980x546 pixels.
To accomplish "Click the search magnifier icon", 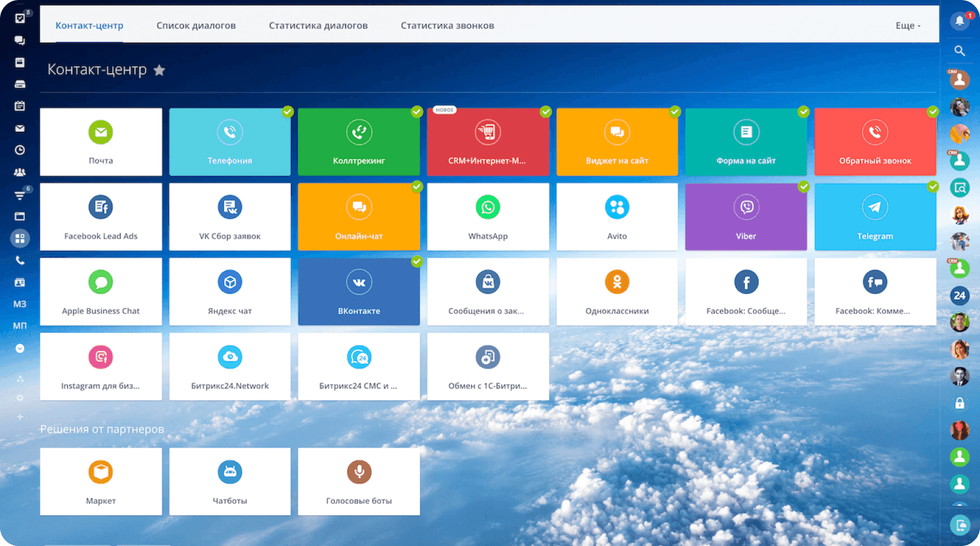I will pyautogui.click(x=959, y=51).
